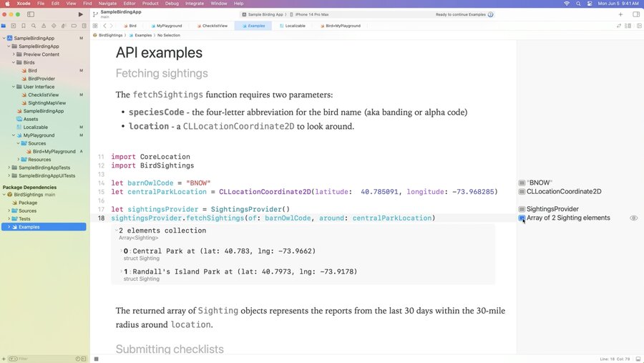Click the related items grid icon
This screenshot has width=644, height=363.
click(x=95, y=26)
